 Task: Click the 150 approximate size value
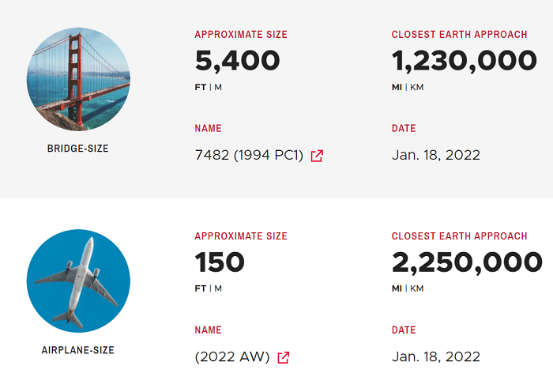coord(220,262)
